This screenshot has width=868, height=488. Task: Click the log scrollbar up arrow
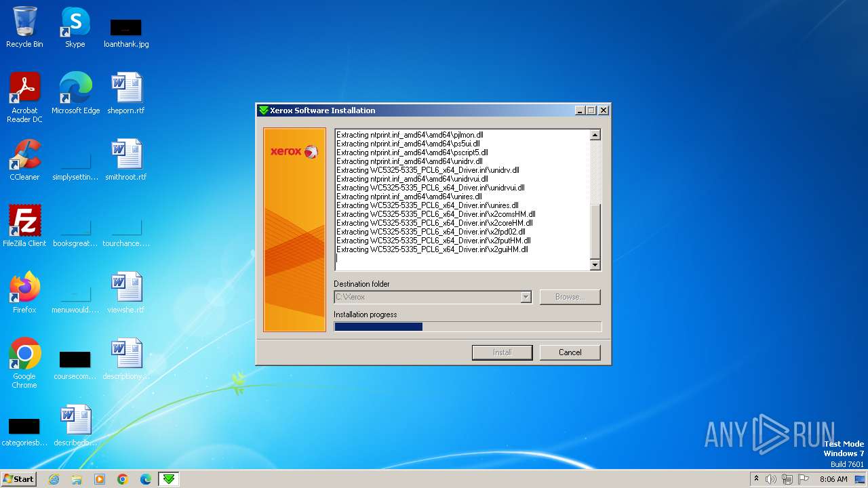(595, 135)
